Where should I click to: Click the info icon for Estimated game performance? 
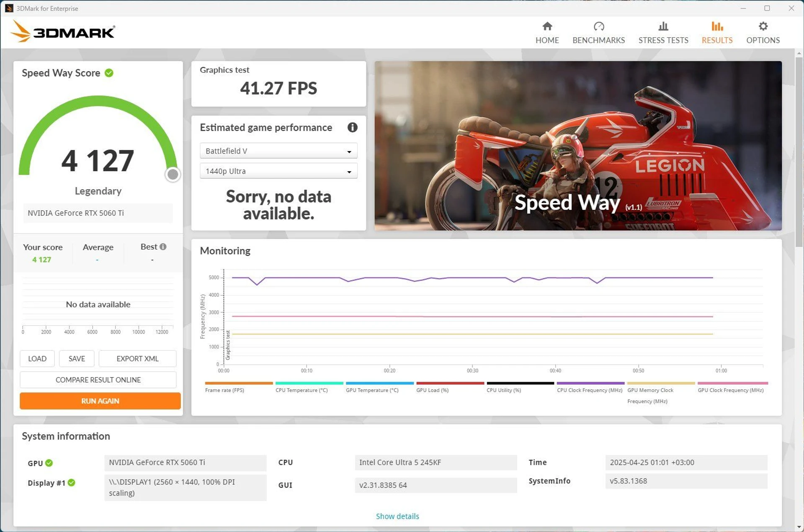click(x=352, y=127)
